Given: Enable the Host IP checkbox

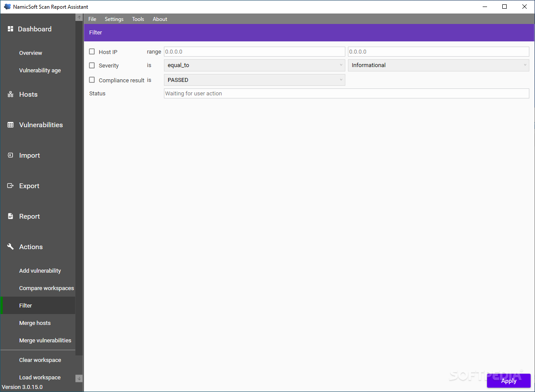Looking at the screenshot, I should [x=92, y=51].
